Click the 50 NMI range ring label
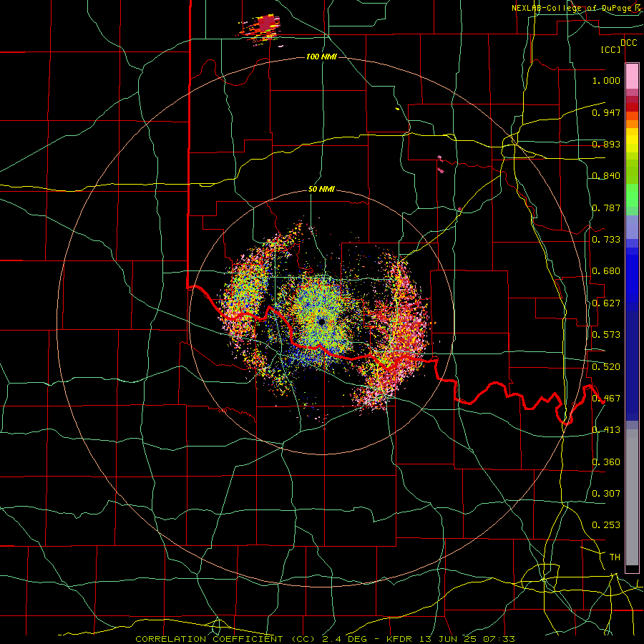The height and width of the screenshot is (644, 644). pos(321,190)
